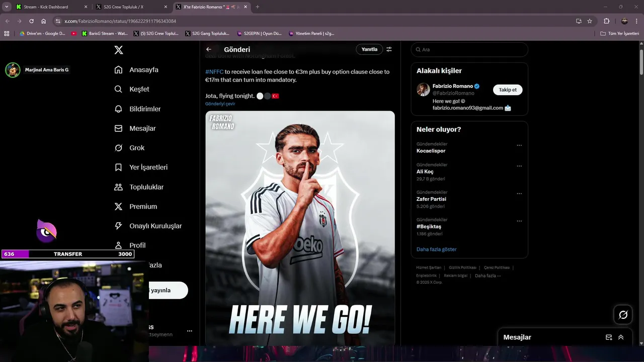
Task: Open Ali Koç trending topic
Action: coord(425,171)
